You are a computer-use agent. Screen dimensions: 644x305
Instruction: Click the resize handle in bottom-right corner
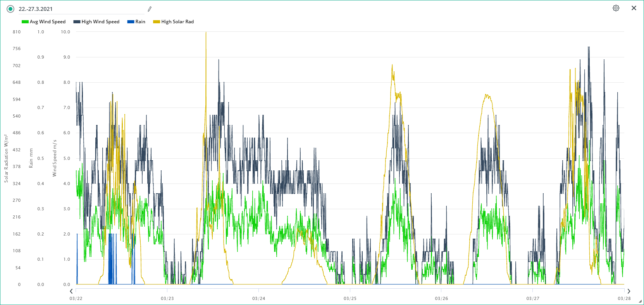click(640, 301)
